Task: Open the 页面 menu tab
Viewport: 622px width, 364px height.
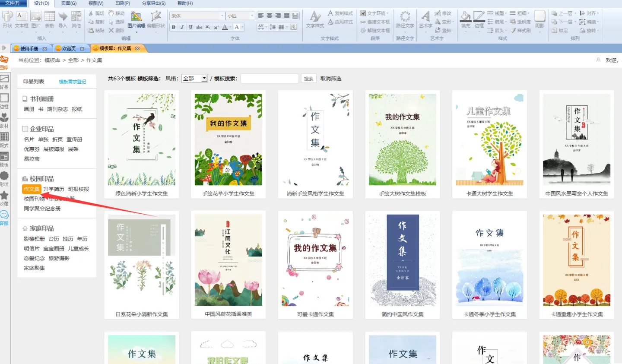Action: [69, 3]
